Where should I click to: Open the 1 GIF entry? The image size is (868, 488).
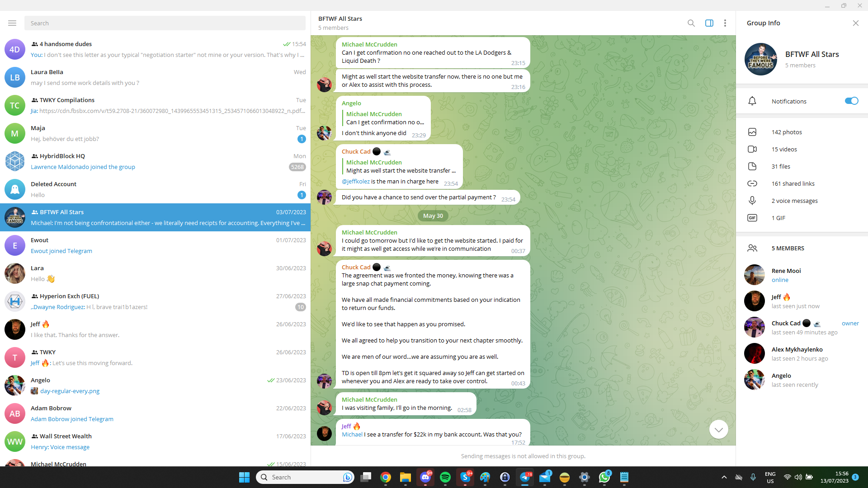(x=778, y=218)
